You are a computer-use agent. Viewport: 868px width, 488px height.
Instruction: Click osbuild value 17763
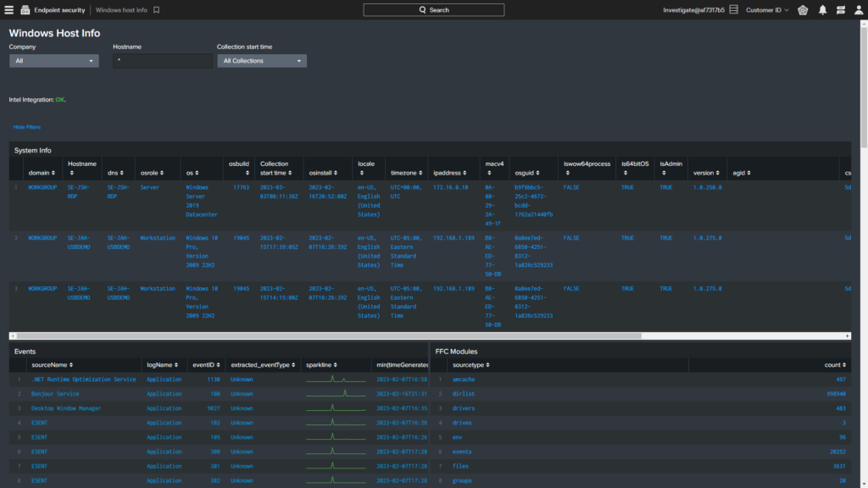241,187
